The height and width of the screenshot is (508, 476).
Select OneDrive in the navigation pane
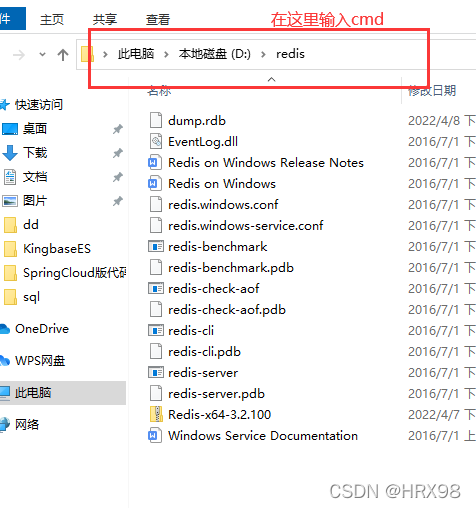[42, 329]
